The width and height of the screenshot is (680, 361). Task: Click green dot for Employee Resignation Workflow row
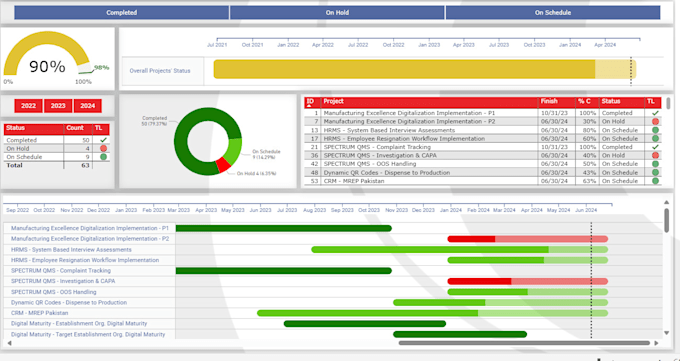[655, 138]
